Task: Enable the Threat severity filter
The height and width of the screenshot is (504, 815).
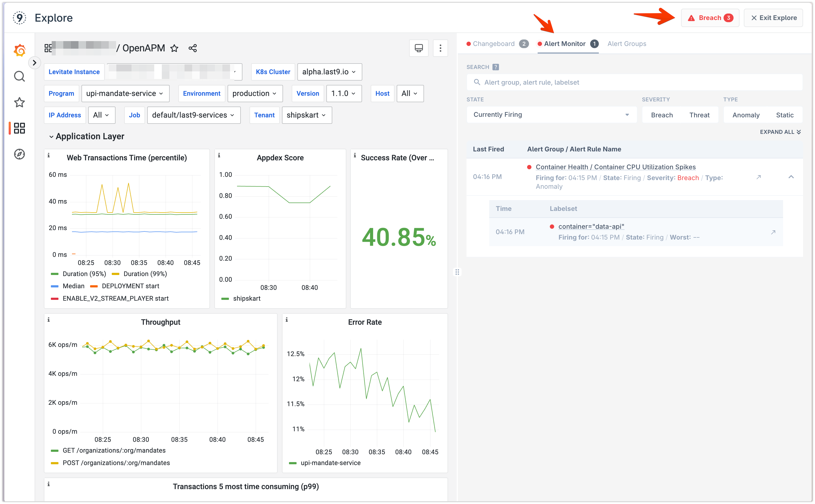Action: point(700,115)
